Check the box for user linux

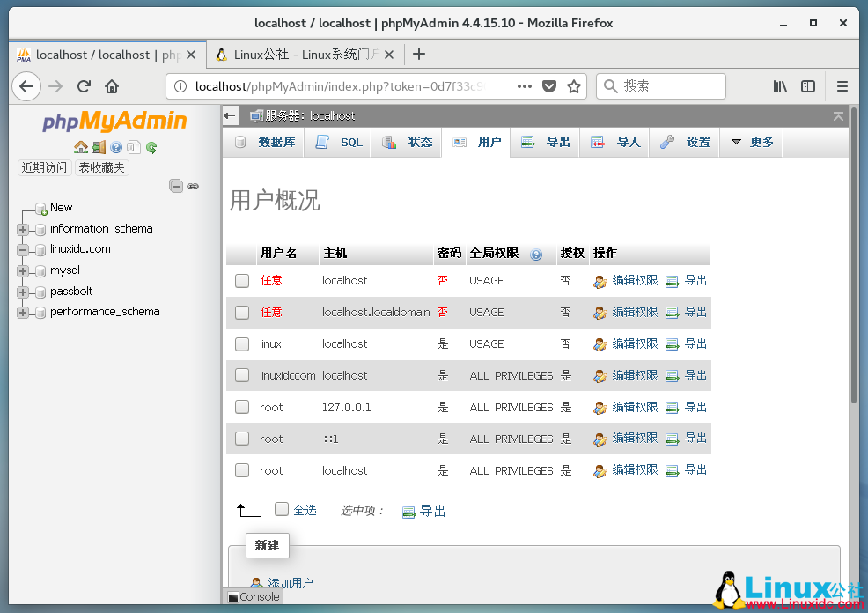click(242, 343)
